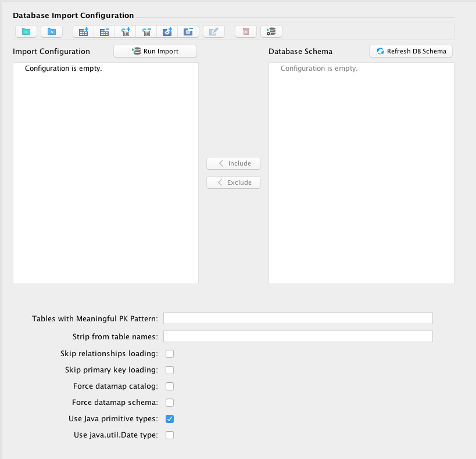Click the Exclude Column icon
Screen dimensions: 476x459
click(146, 31)
